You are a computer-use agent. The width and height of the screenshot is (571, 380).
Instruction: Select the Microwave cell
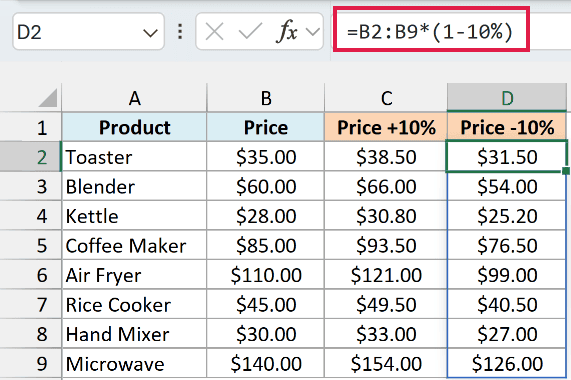tap(134, 364)
